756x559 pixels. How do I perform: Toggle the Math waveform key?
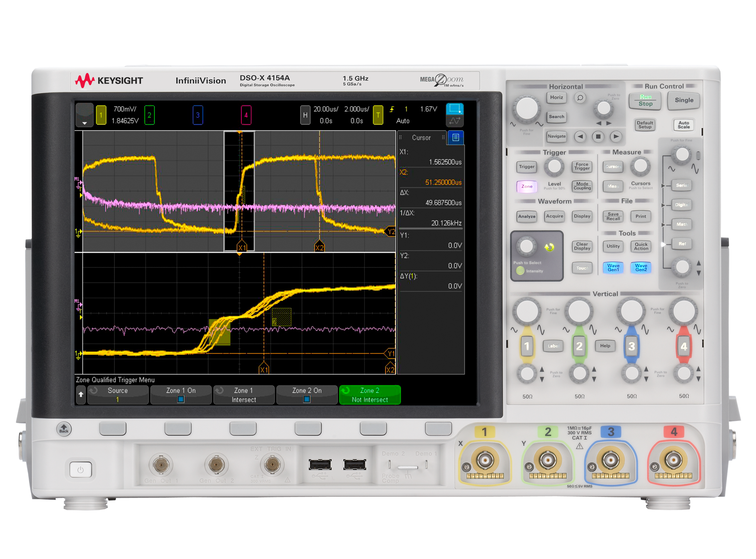coord(682,224)
